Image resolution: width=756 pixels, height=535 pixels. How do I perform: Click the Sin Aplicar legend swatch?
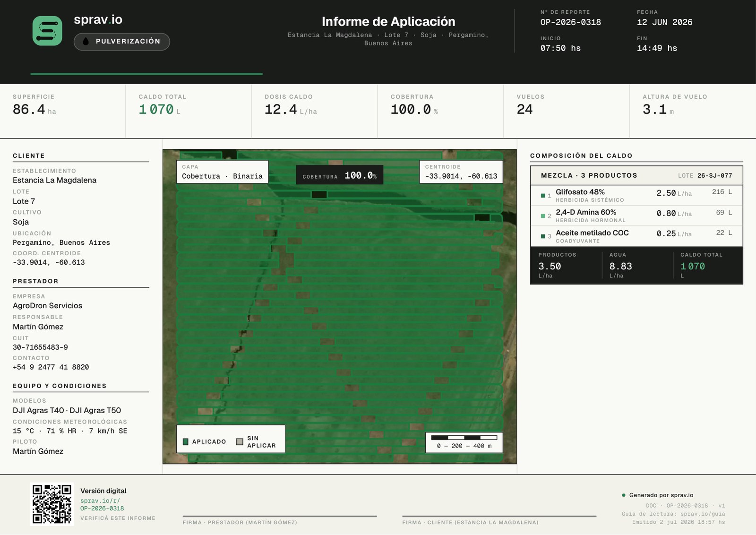coord(240,442)
